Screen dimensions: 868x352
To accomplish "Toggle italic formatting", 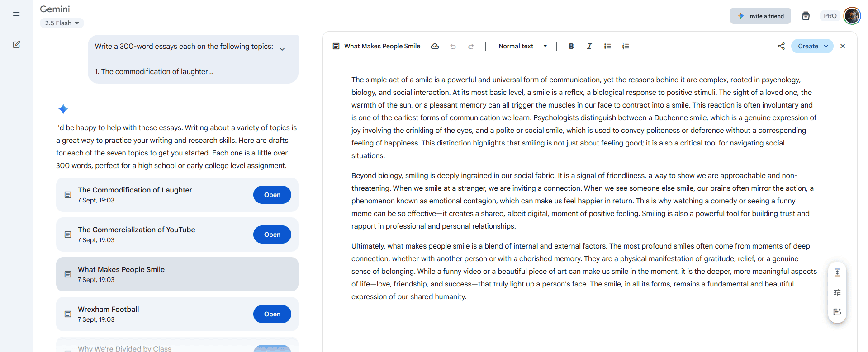I will [x=589, y=46].
